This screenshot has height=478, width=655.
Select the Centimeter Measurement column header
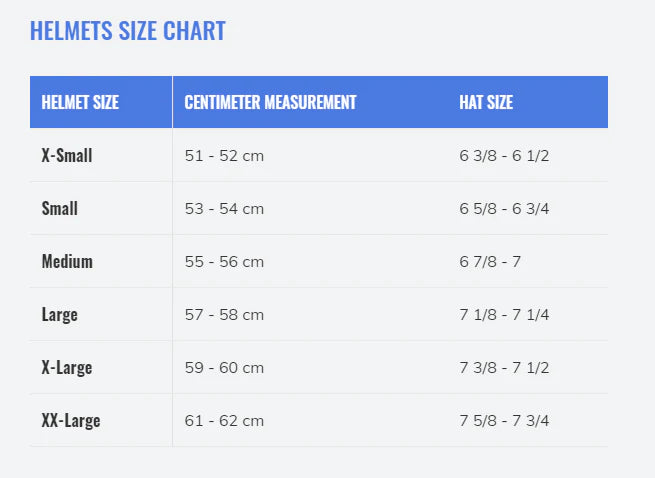[x=270, y=102]
